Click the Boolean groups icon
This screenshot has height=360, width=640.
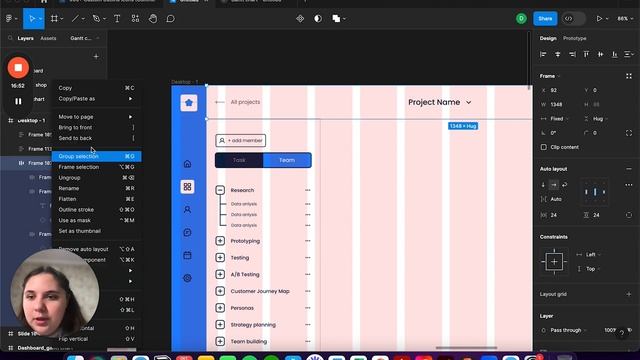336,19
